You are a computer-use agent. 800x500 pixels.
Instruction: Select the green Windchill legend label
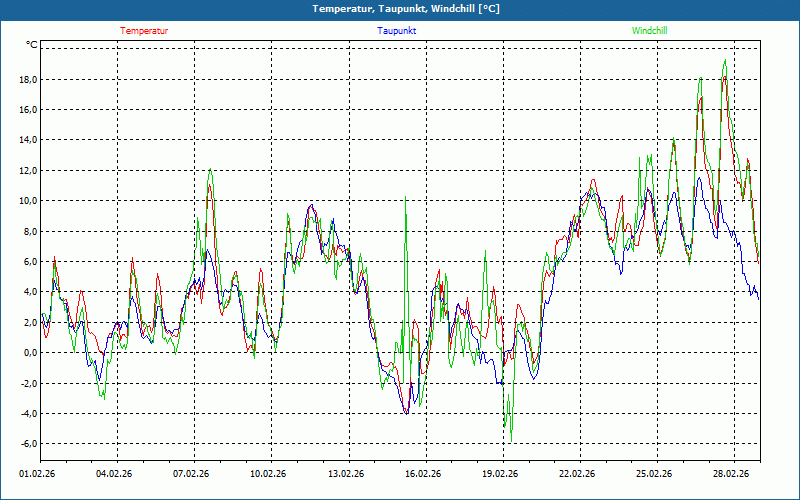tap(649, 31)
